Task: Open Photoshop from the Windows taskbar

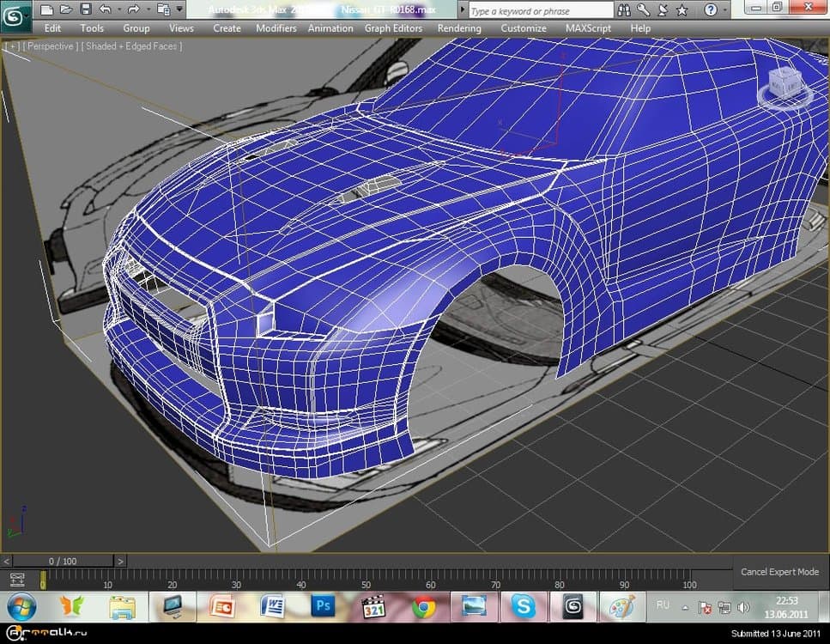Action: (324, 606)
